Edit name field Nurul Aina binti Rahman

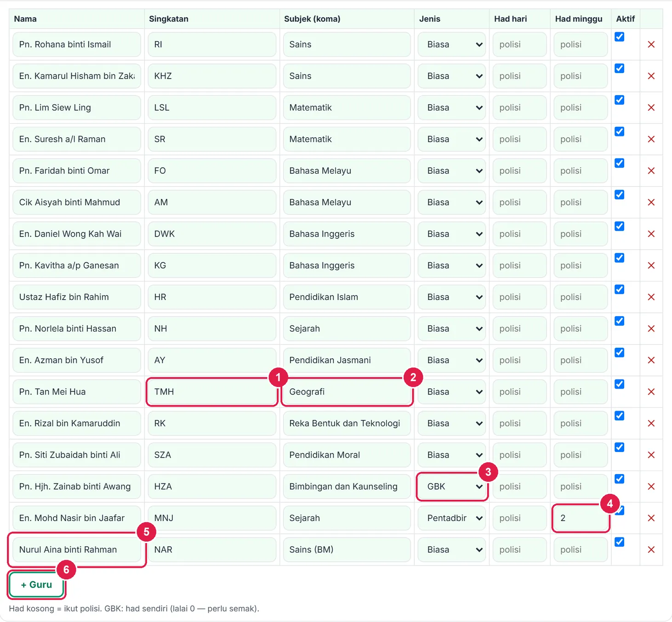point(77,549)
